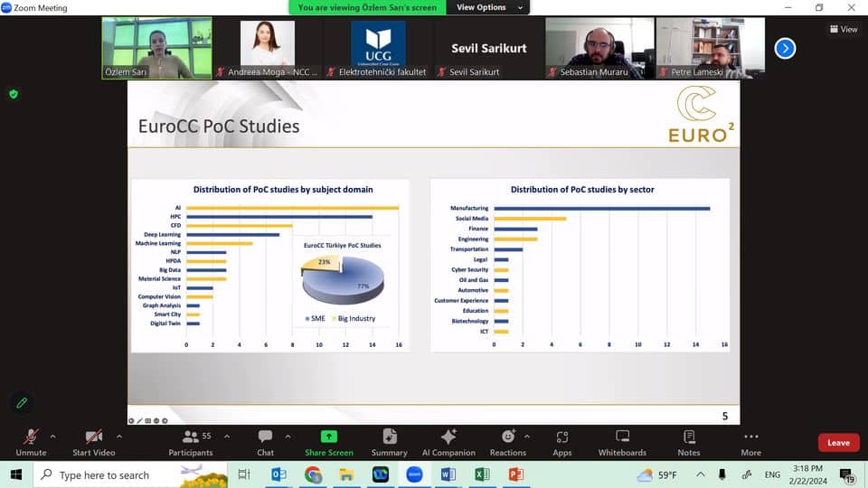Open meeting security shield info
The image size is (868, 488).
[14, 94]
